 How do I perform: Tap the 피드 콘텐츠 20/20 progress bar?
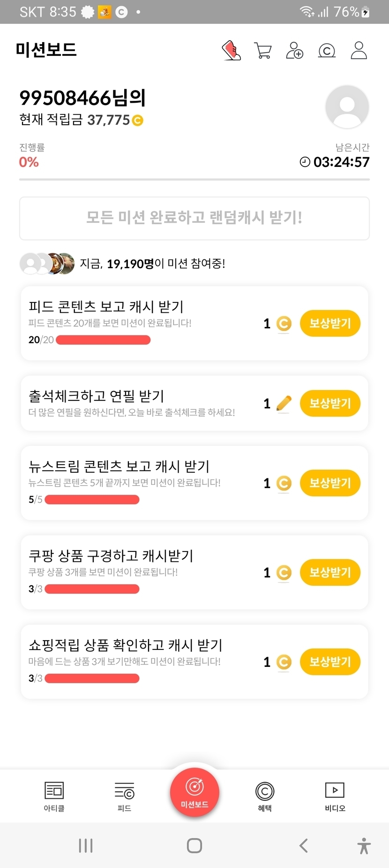coord(103,340)
